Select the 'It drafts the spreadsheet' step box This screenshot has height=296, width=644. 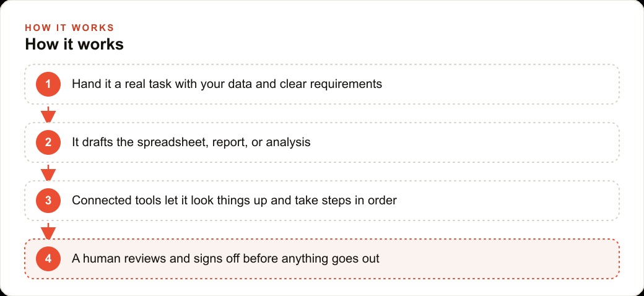tap(322, 142)
